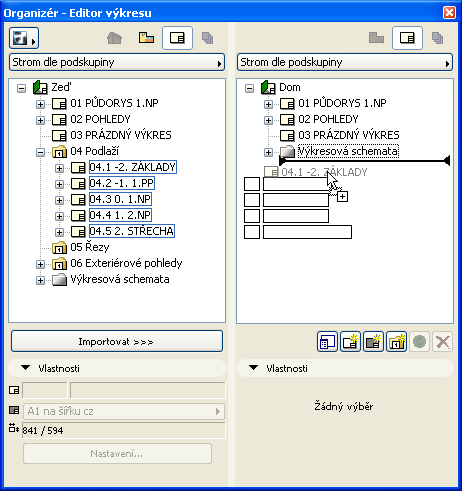Open left Strom dle podskupiny dropdown
462x491 pixels.
tap(117, 62)
